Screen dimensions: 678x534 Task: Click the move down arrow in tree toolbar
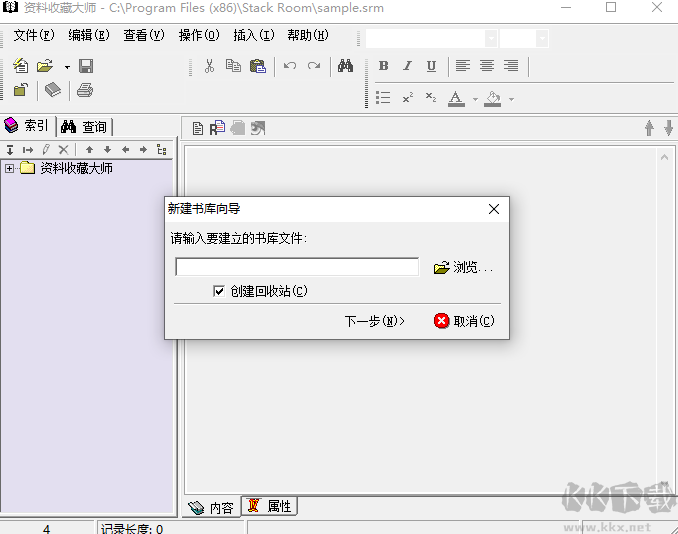tap(108, 150)
